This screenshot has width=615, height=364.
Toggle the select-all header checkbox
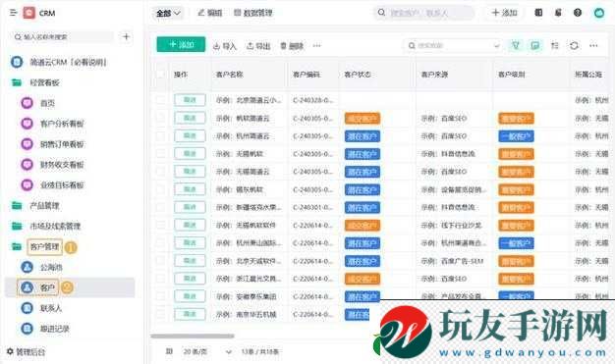click(x=160, y=74)
